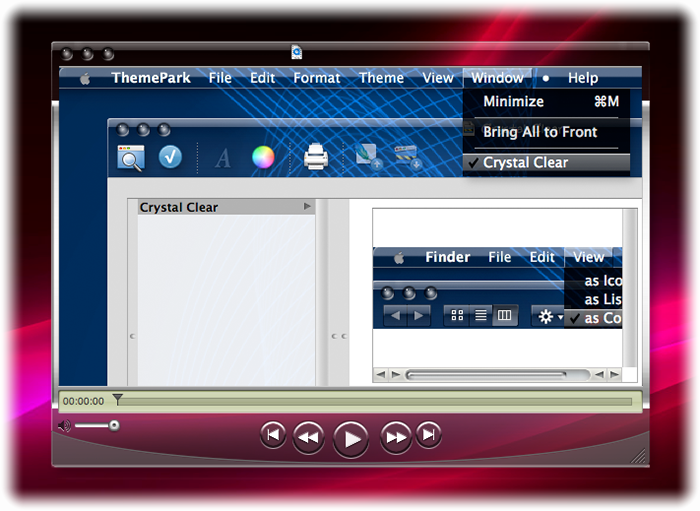Click the Apple logo in Finder preview
Viewport: 700px width, 511px height.
(x=399, y=258)
